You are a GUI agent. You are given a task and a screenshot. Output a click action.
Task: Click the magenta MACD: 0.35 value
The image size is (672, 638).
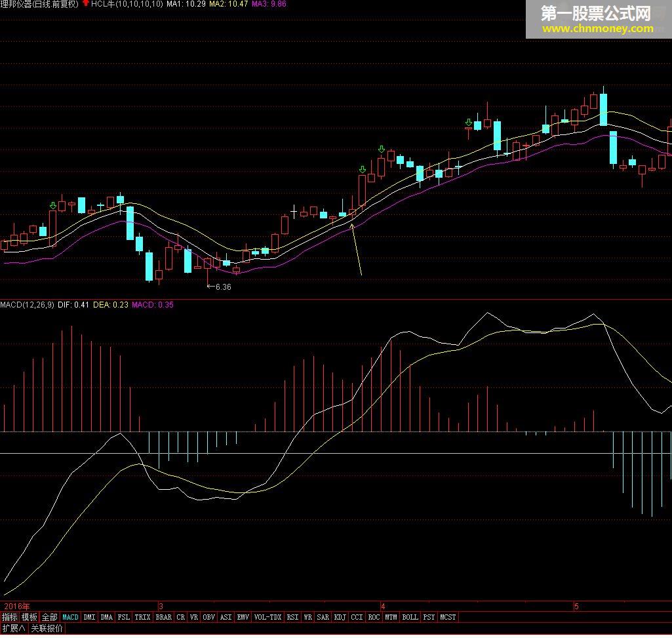tap(153, 305)
